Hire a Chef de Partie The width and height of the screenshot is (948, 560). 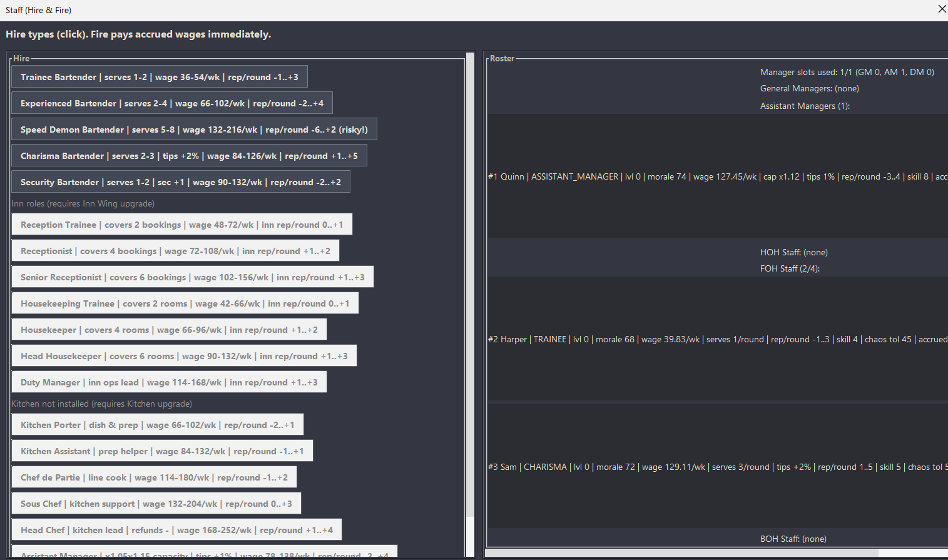point(154,477)
